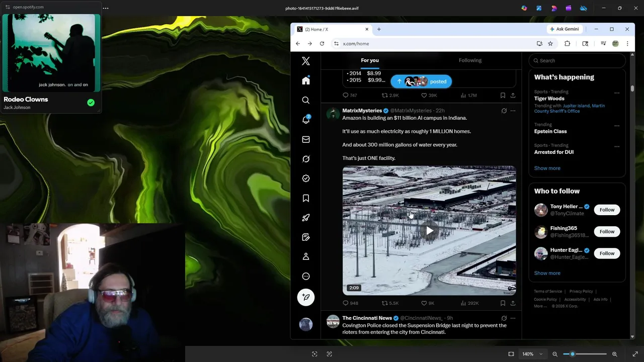The image size is (644, 362).
Task: Reply to MatrixMysteries post (948)
Action: coord(350,303)
